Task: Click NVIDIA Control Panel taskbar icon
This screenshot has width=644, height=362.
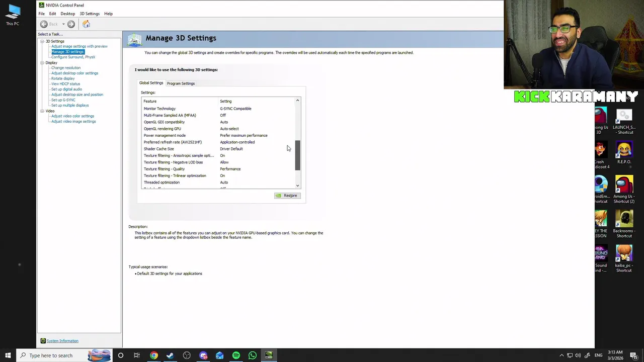Action: click(x=269, y=355)
